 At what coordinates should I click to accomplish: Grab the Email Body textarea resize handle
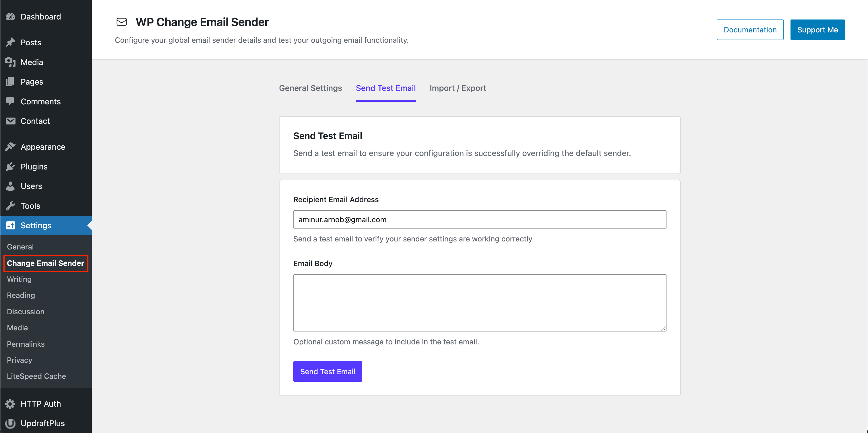663,328
